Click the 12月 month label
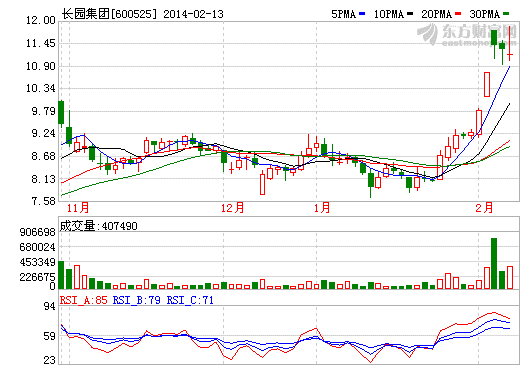This screenshot has width=520, height=365. tap(232, 208)
